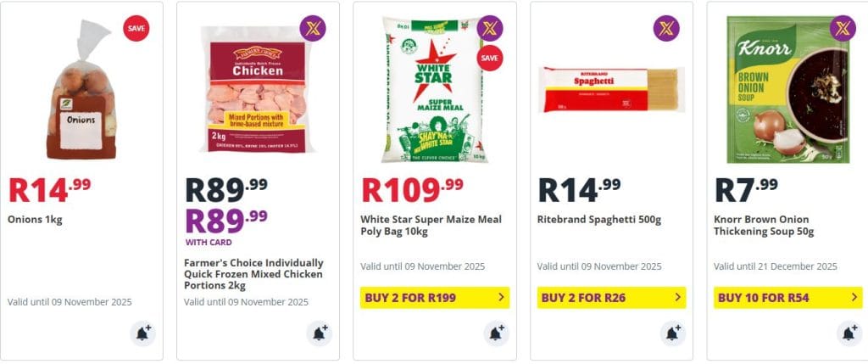
Task: Open Ritebrand Spaghetti 500g product link
Action: click(x=599, y=220)
